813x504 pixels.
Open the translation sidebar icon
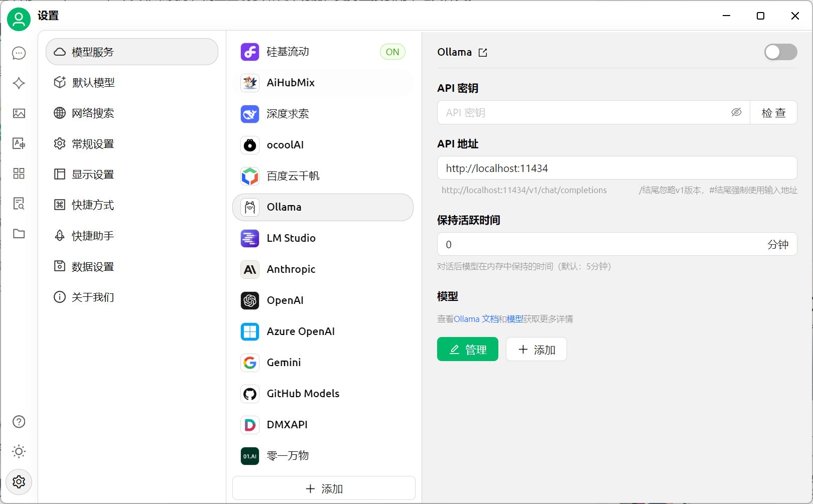coord(19,143)
